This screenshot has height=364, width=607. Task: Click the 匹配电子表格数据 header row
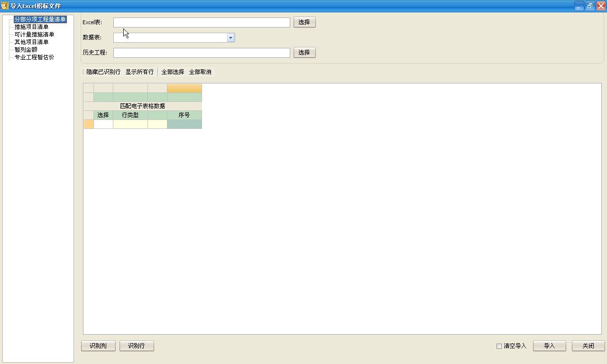coord(143,106)
